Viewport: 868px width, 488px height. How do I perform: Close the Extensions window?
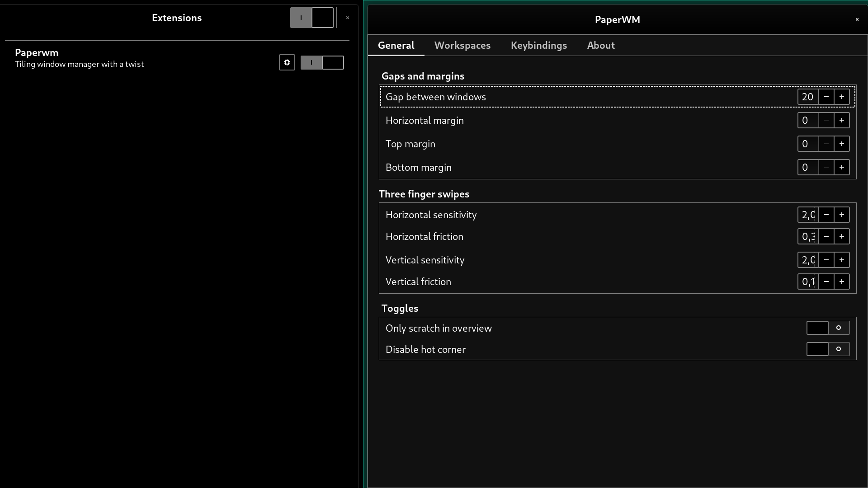tap(348, 18)
